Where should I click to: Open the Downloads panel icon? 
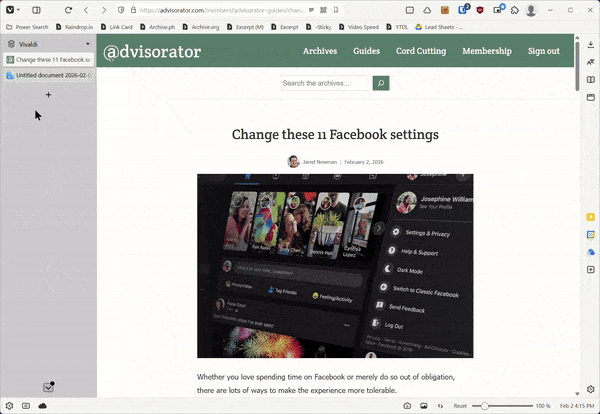[x=590, y=44]
